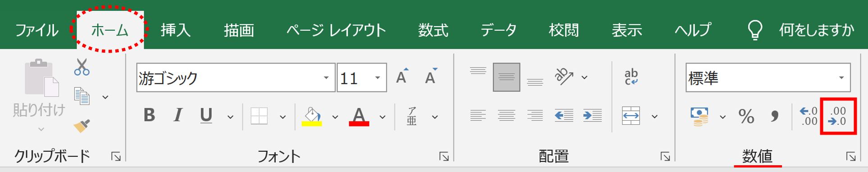
Task: Open underline style dropdown arrow
Action: [230, 117]
